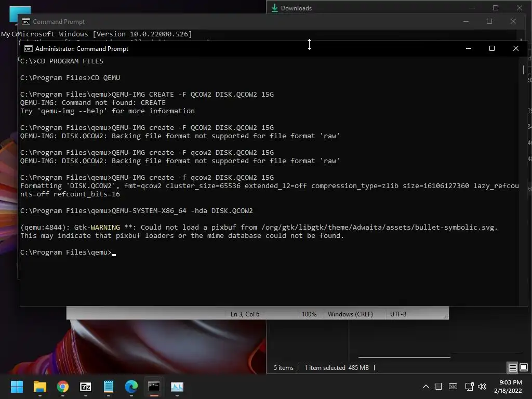Click Notepad's Windows (CRLF) status entry
The width and height of the screenshot is (532, 399).
click(350, 314)
